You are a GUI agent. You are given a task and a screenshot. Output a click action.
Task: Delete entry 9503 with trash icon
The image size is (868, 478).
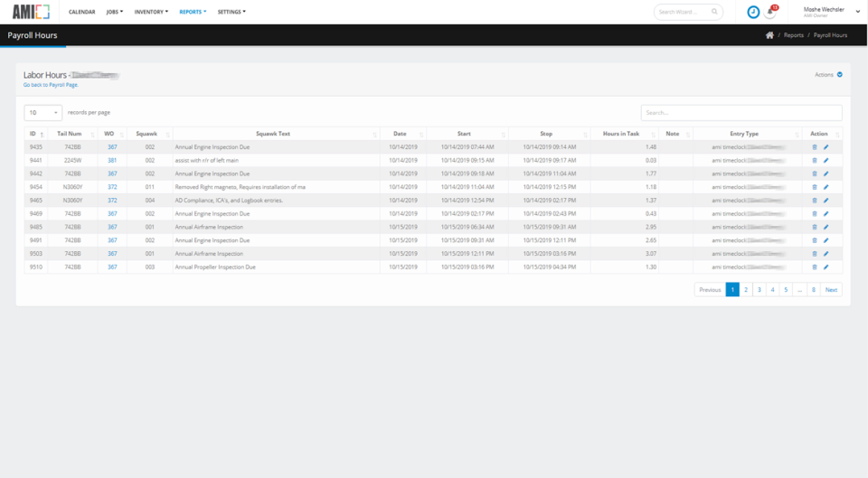815,253
